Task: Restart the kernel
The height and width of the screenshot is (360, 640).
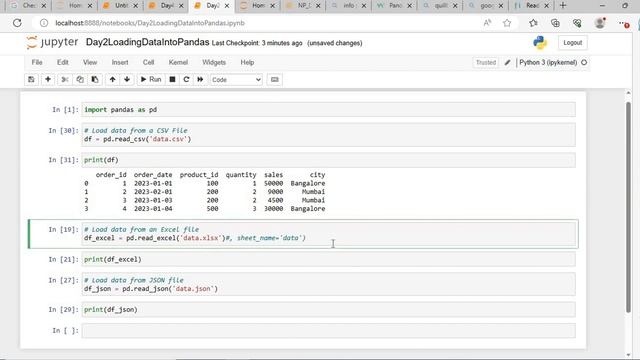Action: [186, 80]
